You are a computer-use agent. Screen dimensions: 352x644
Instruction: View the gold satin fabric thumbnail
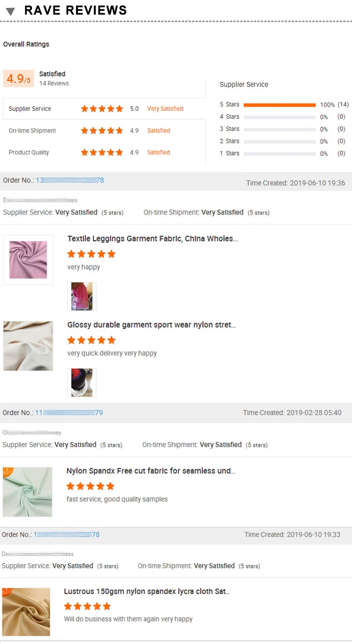pyautogui.click(x=26, y=612)
